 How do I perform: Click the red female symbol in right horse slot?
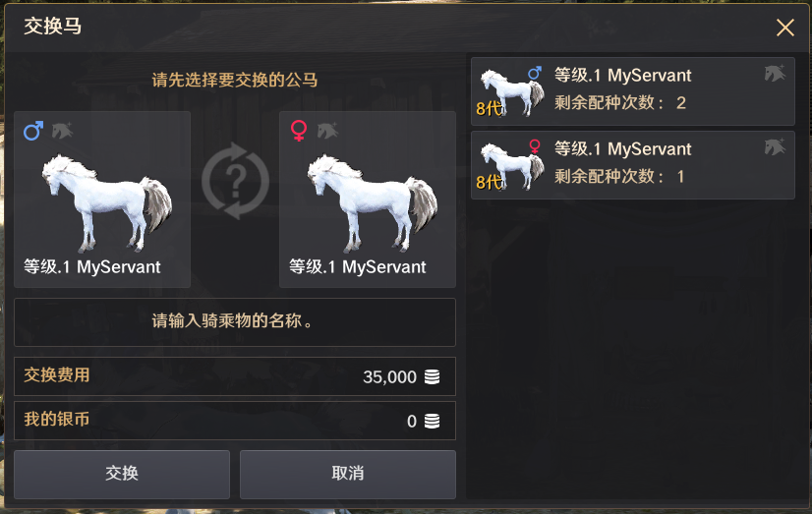[299, 131]
